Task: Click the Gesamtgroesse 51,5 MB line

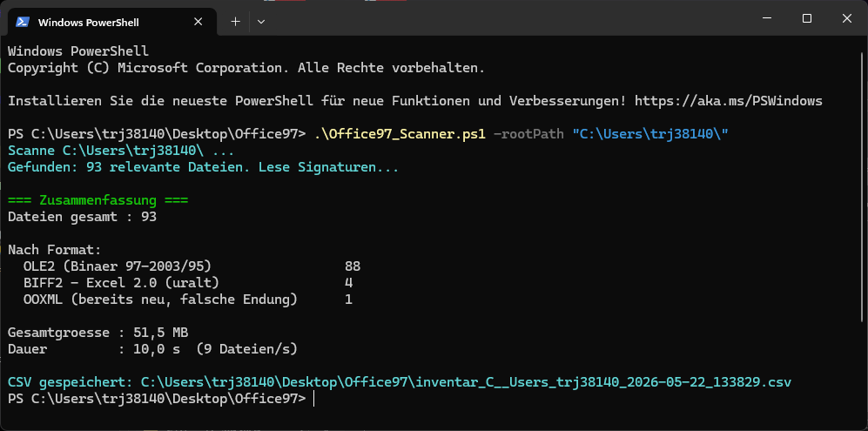Action: coord(98,333)
